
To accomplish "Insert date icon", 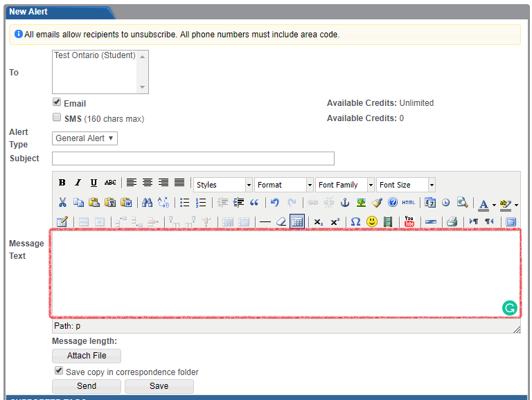I will (x=430, y=202).
